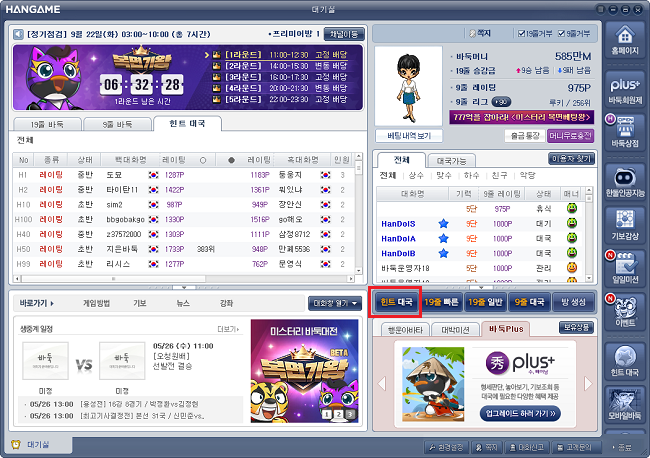
Task: Click the 환경설정 button in bottom bar
Action: (x=446, y=448)
